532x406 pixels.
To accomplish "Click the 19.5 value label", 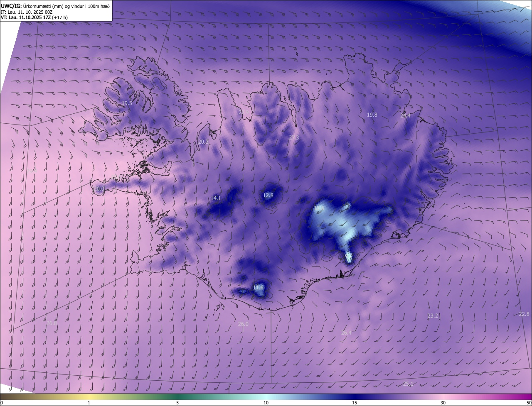I will [127, 103].
